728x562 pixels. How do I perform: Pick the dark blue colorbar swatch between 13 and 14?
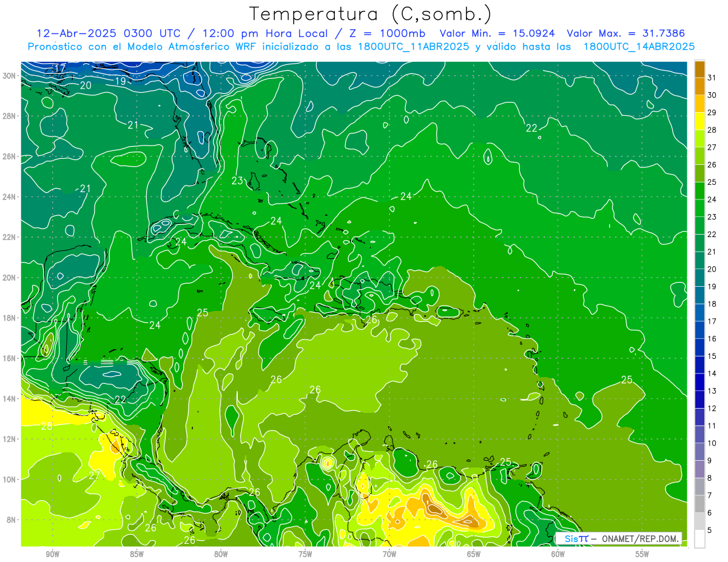[699, 382]
